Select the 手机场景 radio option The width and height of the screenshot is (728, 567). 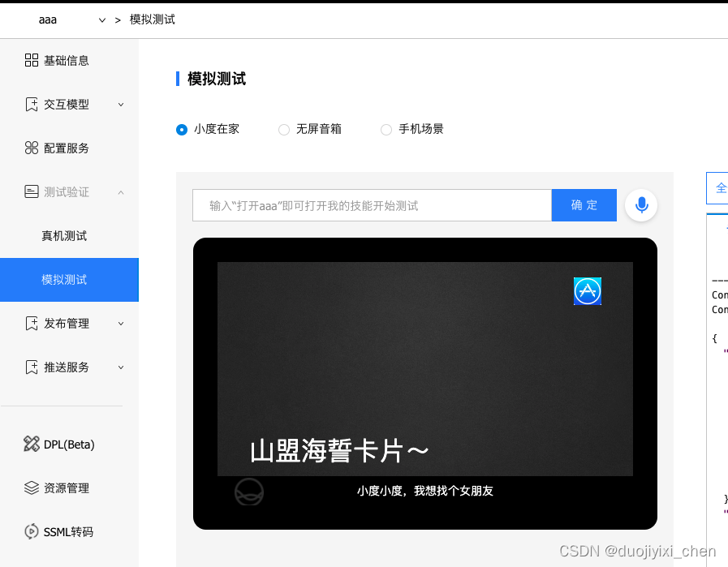coord(386,130)
